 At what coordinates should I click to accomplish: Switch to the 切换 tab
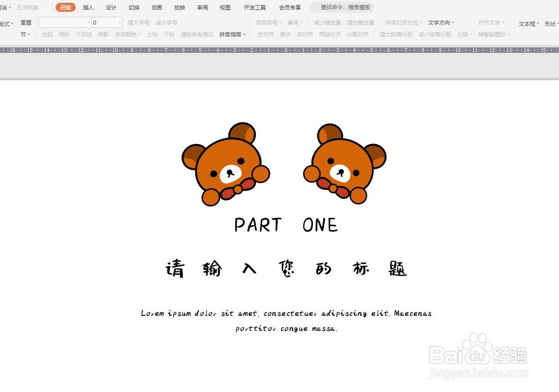coord(134,7)
